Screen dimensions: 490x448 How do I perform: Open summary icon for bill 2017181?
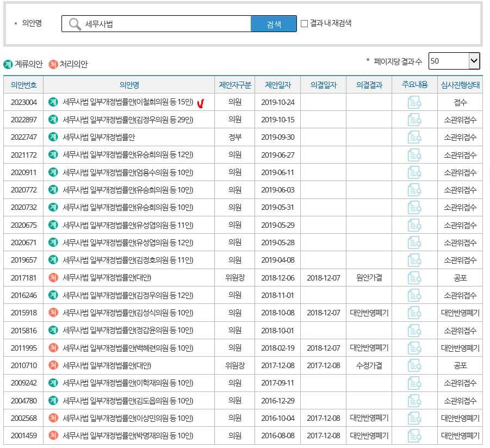pyautogui.click(x=414, y=278)
